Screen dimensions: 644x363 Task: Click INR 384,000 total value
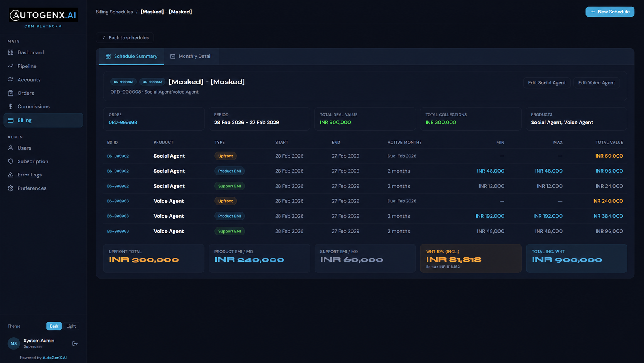[x=607, y=216]
